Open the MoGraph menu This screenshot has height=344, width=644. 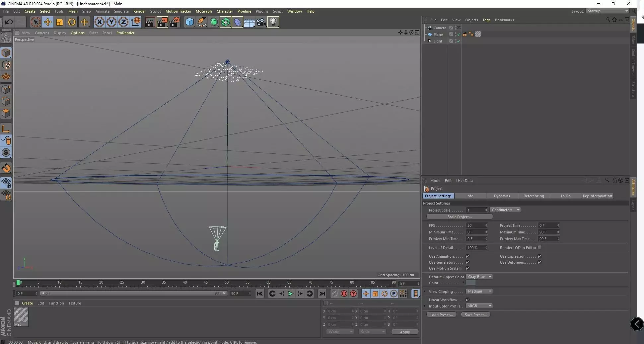204,11
